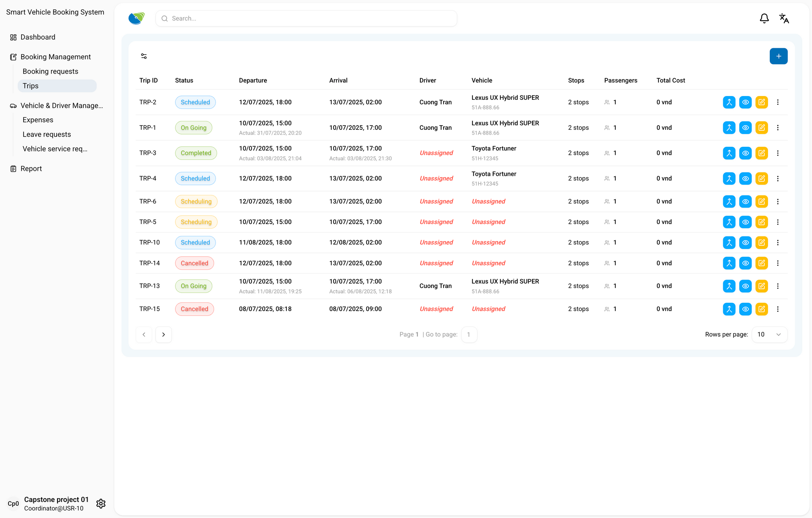Image resolution: width=812 pixels, height=518 pixels.
Task: Go to the next page arrow
Action: [x=163, y=334]
